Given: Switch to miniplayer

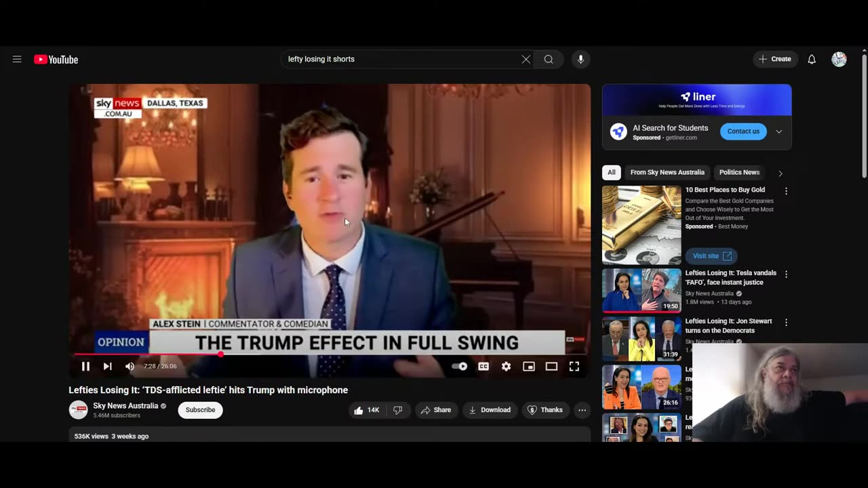Looking at the screenshot, I should click(529, 366).
